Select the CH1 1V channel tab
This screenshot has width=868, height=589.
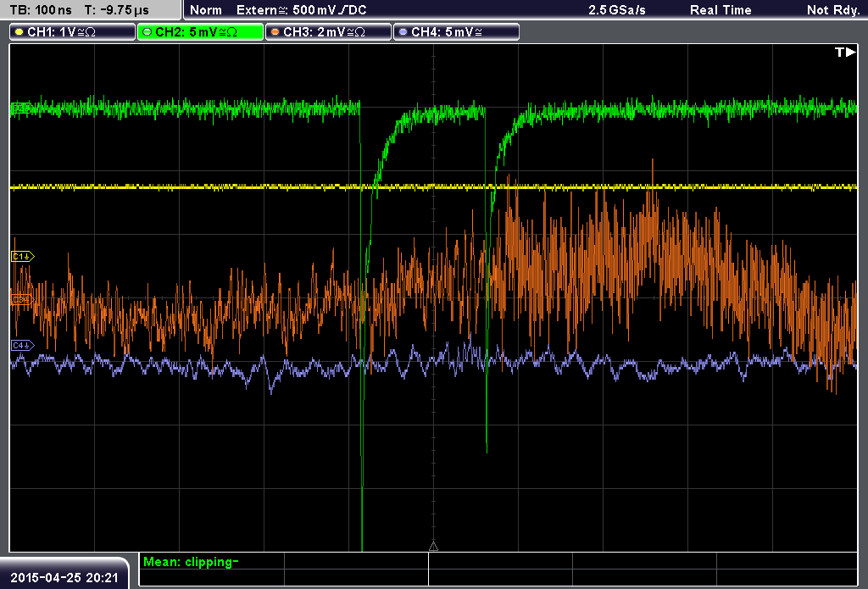click(x=73, y=32)
